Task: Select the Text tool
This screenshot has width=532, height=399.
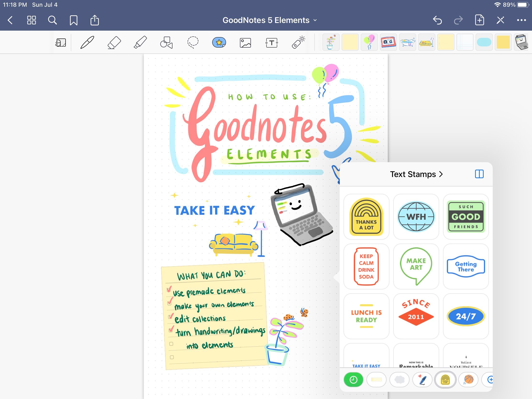Action: coord(272,42)
